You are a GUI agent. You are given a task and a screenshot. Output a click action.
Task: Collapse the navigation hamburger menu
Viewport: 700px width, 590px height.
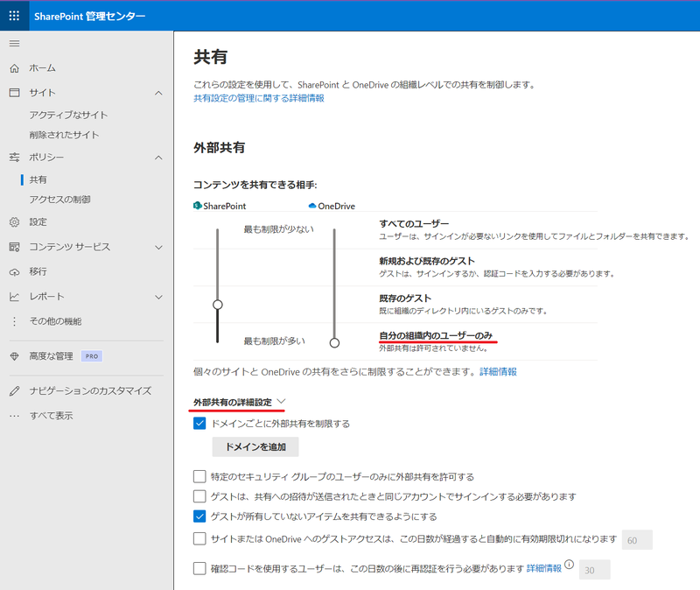[14, 43]
